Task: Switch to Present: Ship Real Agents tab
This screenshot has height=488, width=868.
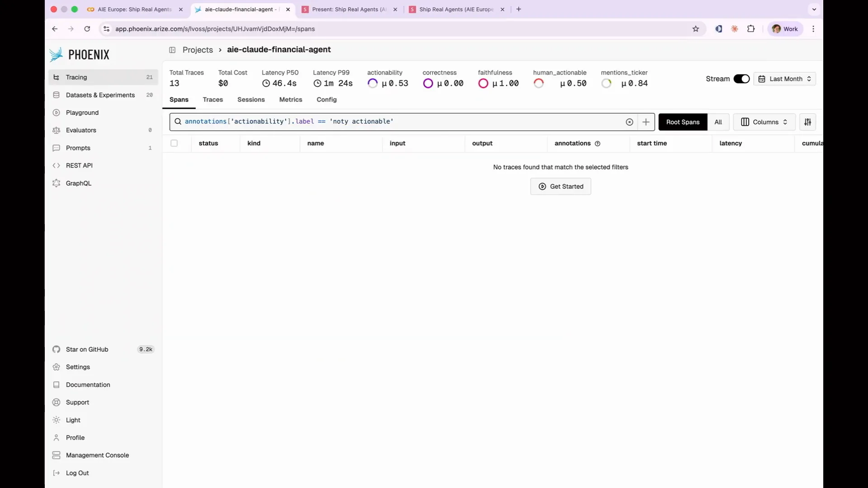Action: pyautogui.click(x=349, y=9)
